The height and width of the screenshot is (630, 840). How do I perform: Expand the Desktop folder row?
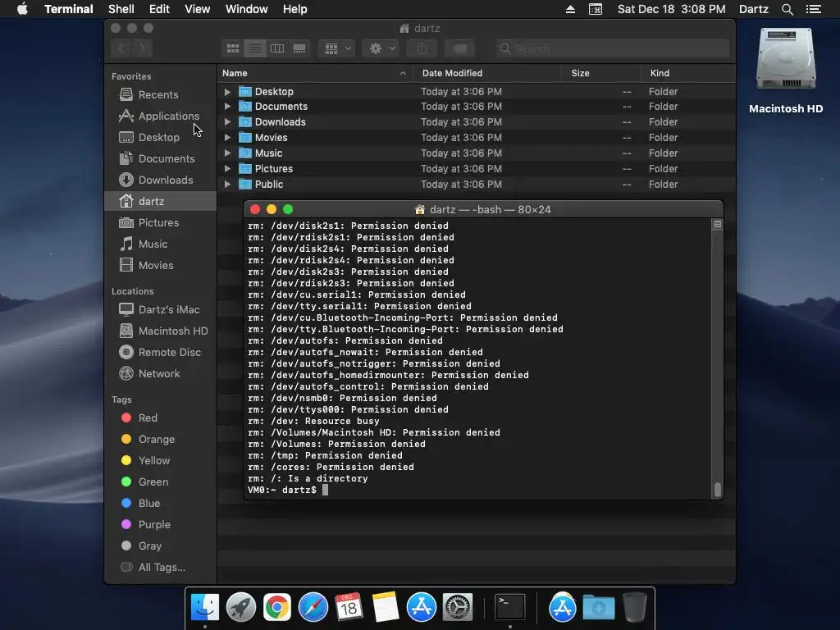click(x=228, y=92)
